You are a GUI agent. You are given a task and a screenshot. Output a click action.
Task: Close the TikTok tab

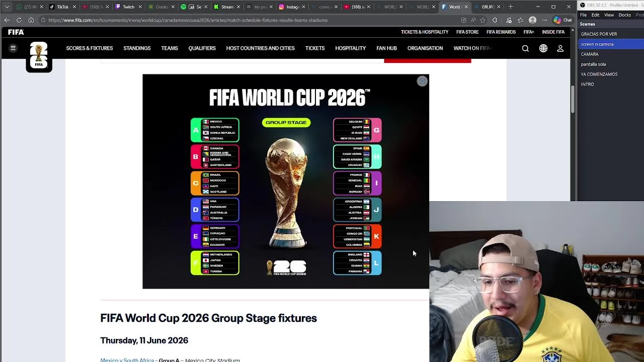tap(74, 7)
